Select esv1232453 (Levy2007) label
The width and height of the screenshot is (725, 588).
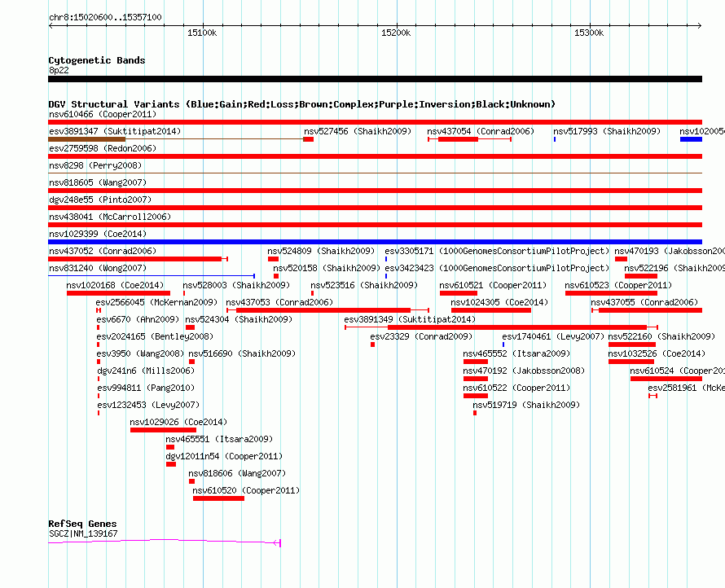tap(148, 405)
